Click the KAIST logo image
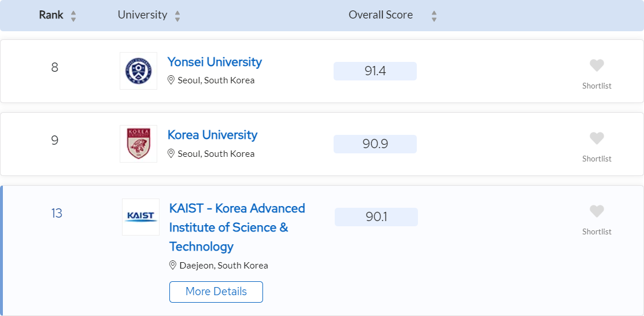 (141, 217)
